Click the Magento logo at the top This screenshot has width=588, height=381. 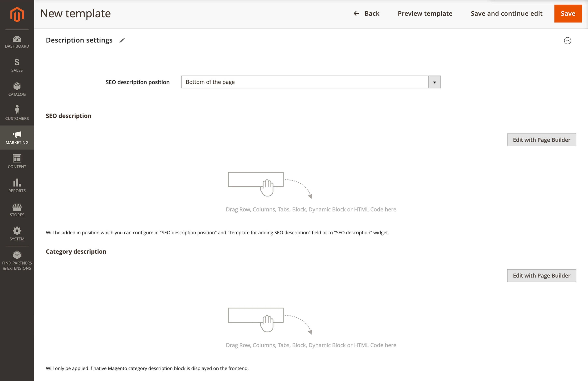coord(17,14)
